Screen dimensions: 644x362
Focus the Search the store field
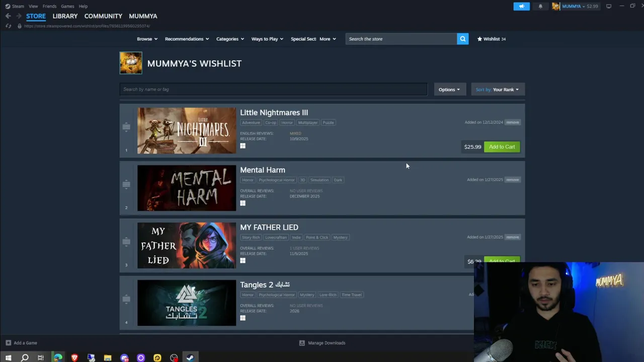401,39
